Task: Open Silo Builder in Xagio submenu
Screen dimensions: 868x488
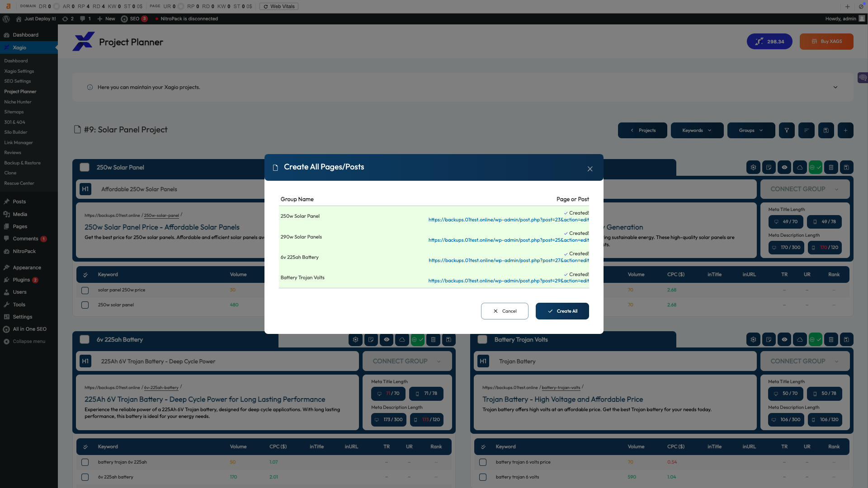Action: [x=16, y=132]
